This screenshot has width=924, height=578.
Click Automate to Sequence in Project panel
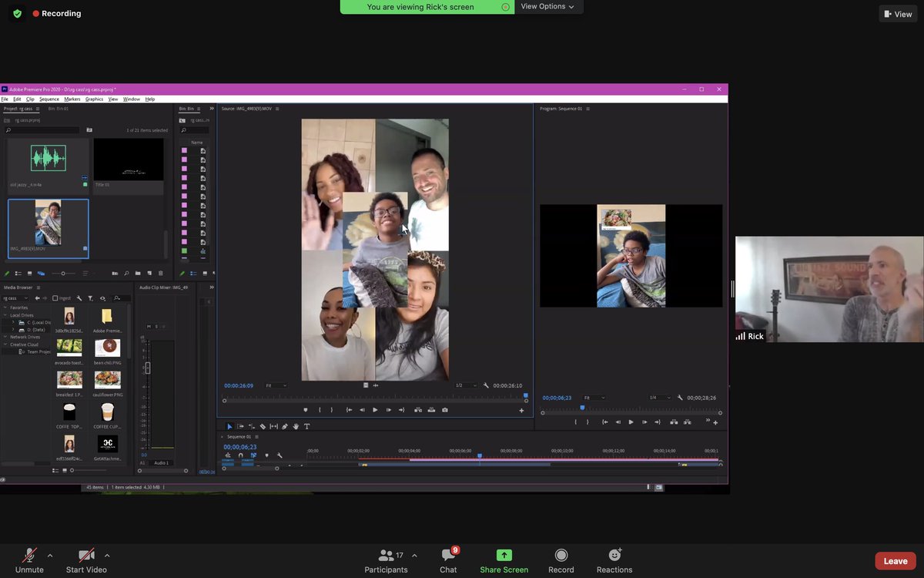(115, 274)
